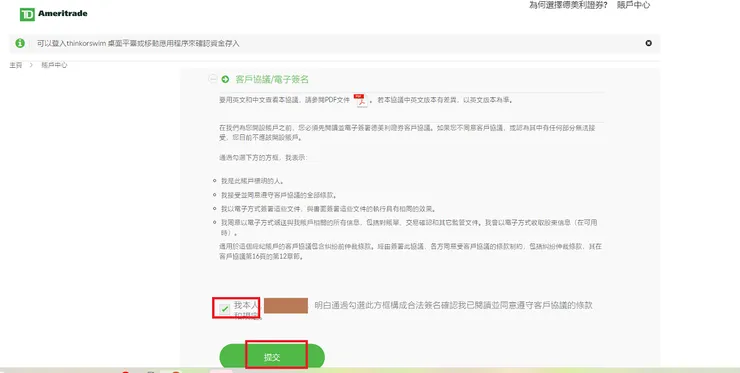Click the thinkorswim banner message text

pos(139,43)
